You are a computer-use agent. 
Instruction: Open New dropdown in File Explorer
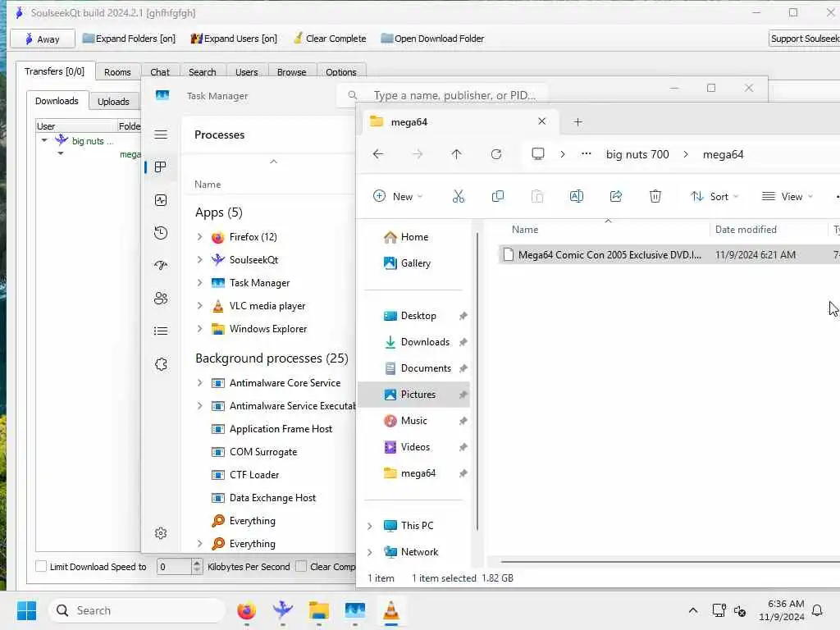tap(398, 197)
